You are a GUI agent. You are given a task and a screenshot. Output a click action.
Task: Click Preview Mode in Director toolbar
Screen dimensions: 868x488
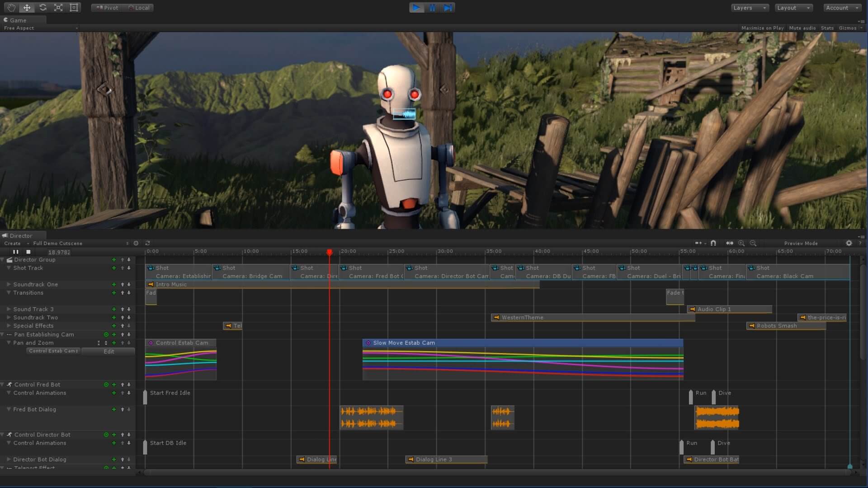tap(801, 243)
